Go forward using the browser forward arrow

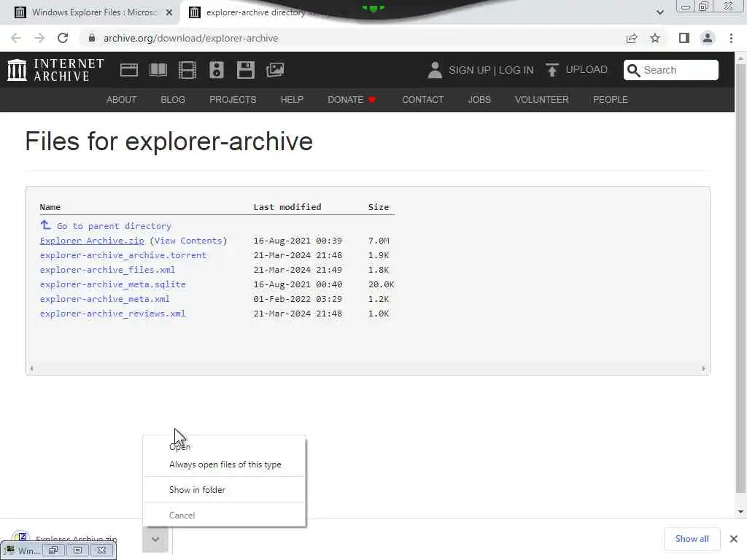coord(39,38)
